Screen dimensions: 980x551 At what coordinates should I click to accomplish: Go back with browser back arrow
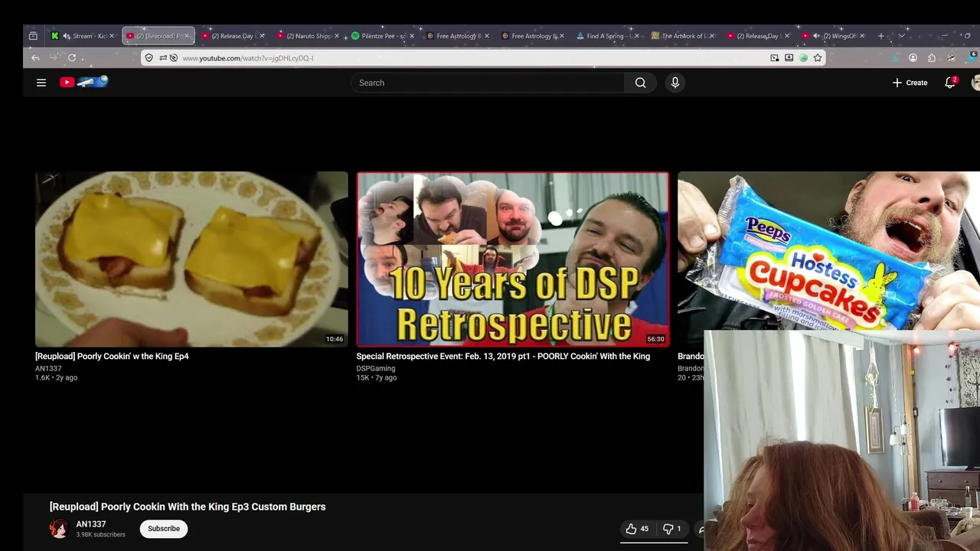35,57
